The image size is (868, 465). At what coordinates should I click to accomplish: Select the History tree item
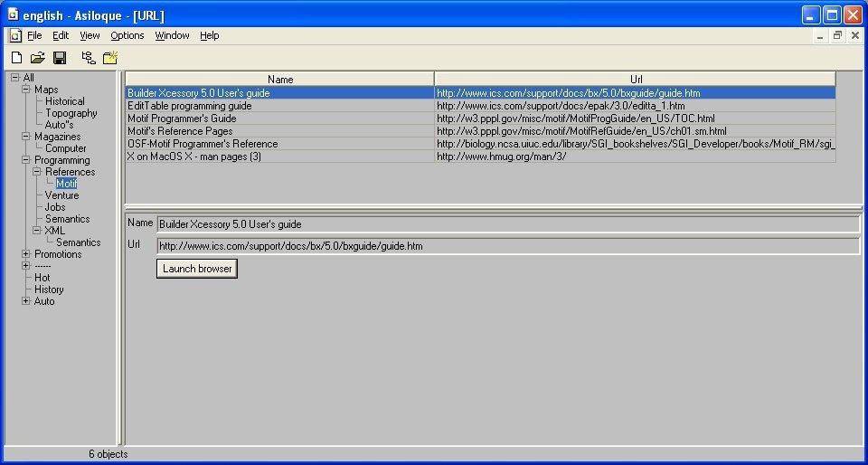49,289
